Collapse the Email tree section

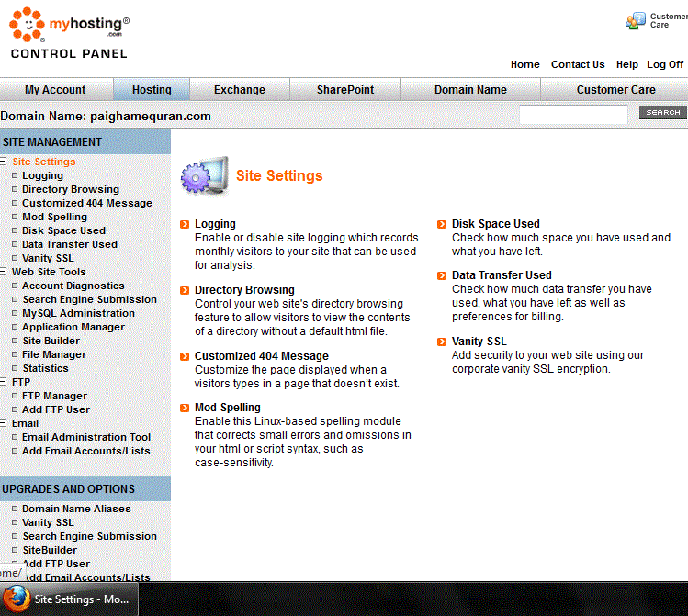4,423
